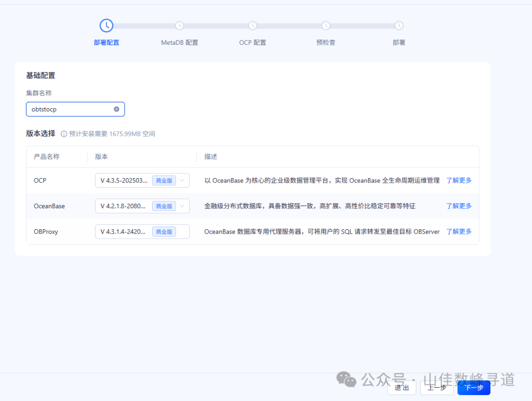Click the 部署配置 step clock icon
This screenshot has width=532, height=401.
click(106, 26)
